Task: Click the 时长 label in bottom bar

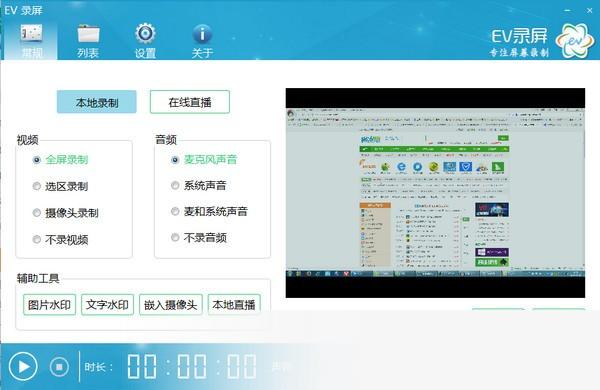Action: [x=99, y=367]
